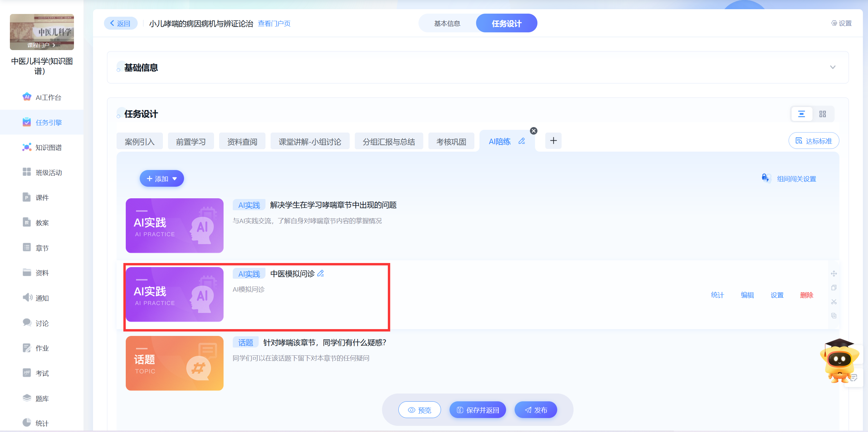Switch to grid view layout
This screenshot has width=868, height=432.
(822, 114)
